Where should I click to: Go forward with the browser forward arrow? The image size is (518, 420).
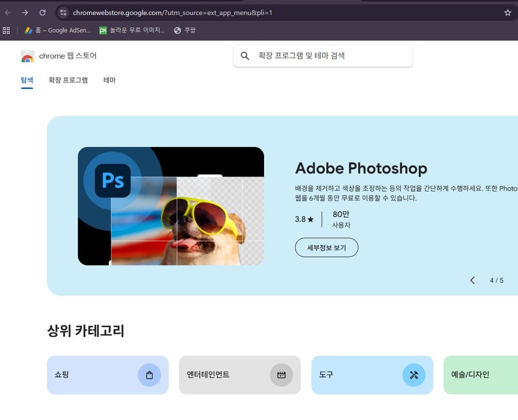(25, 13)
